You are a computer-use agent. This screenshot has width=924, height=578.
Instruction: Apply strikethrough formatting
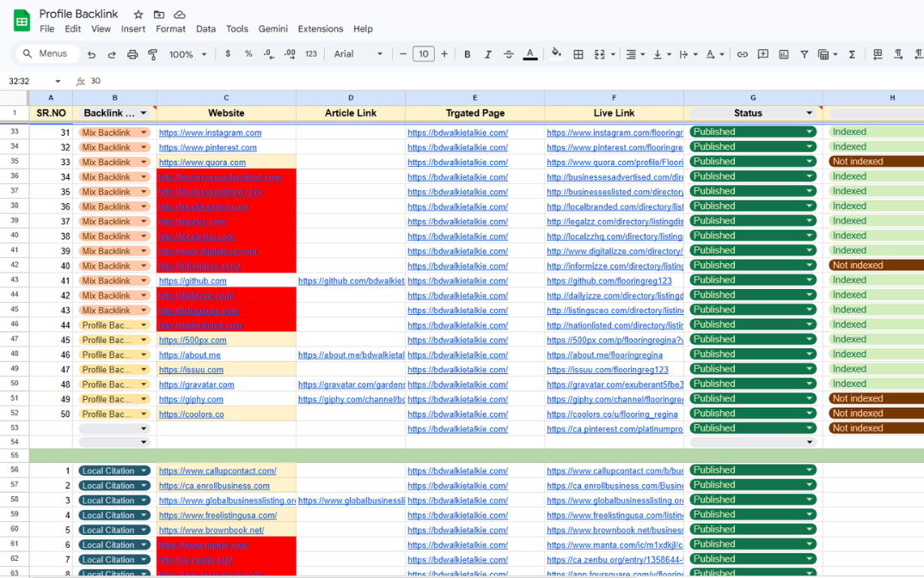click(509, 54)
